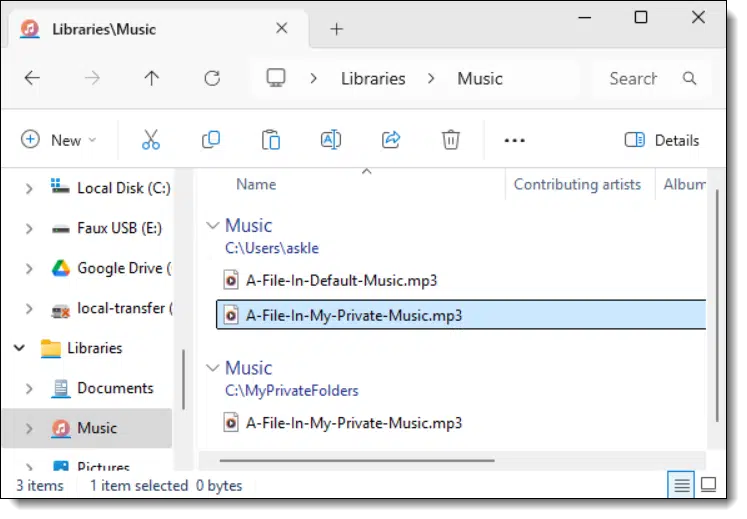Add a new tab with plus
The width and height of the screenshot is (747, 519).
point(336,29)
